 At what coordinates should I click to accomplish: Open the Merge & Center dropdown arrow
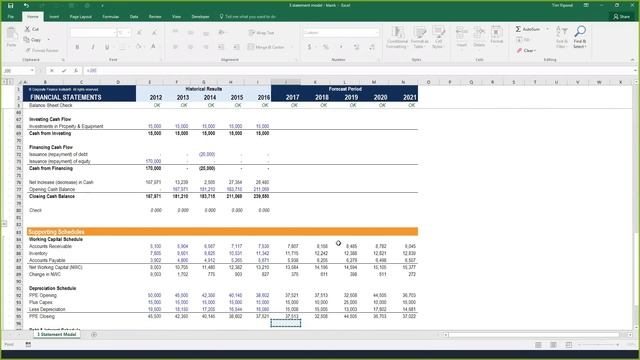click(x=291, y=47)
